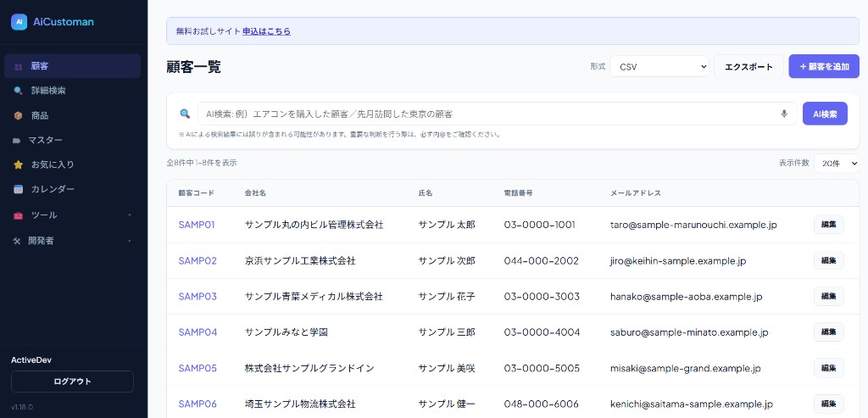Click company 京浜サンプル工業株式会社

pyautogui.click(x=300, y=261)
